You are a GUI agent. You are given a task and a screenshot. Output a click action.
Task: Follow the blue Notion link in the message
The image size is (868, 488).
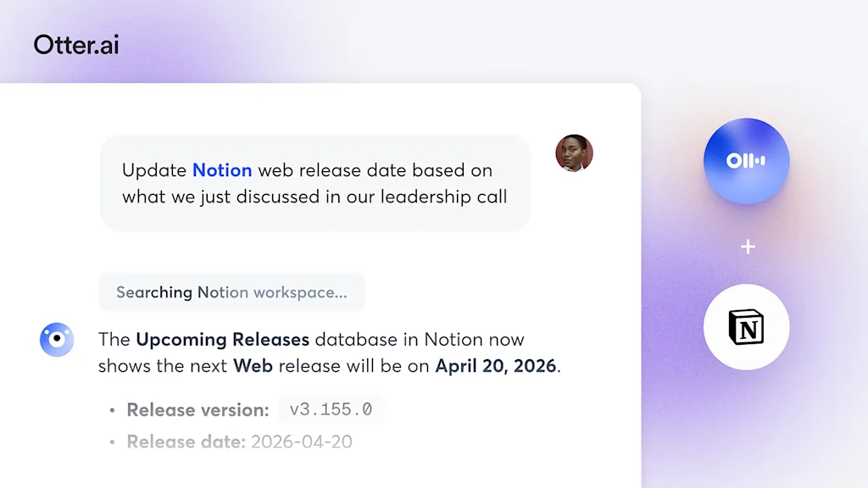tap(222, 170)
